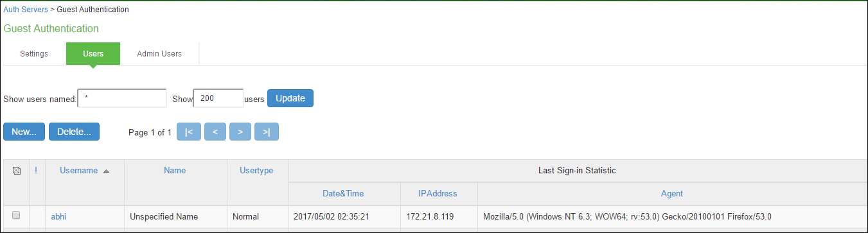Tick the checkbox for user abhi
Image resolution: width=868 pixels, height=233 pixels.
click(17, 216)
